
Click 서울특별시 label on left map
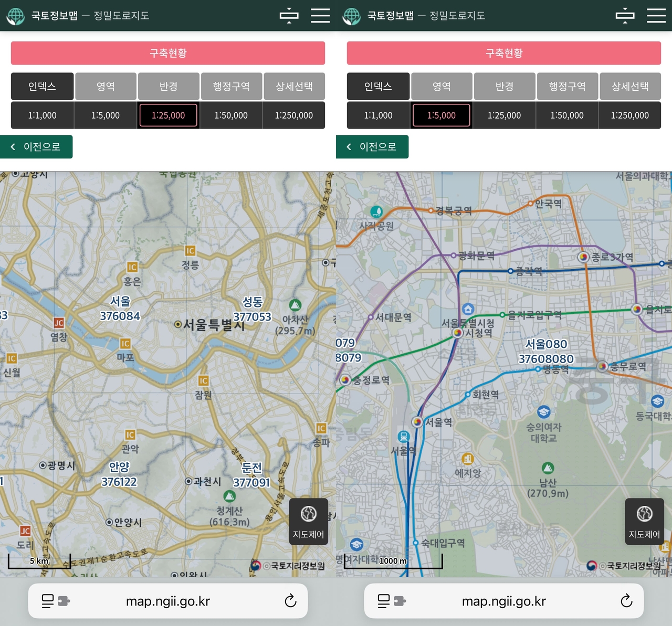coord(214,325)
